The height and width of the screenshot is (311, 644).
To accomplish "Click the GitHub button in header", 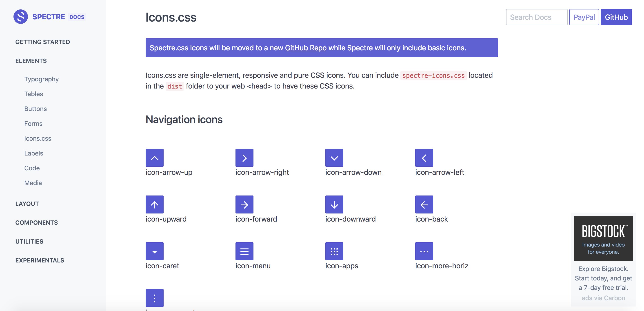I will (616, 17).
